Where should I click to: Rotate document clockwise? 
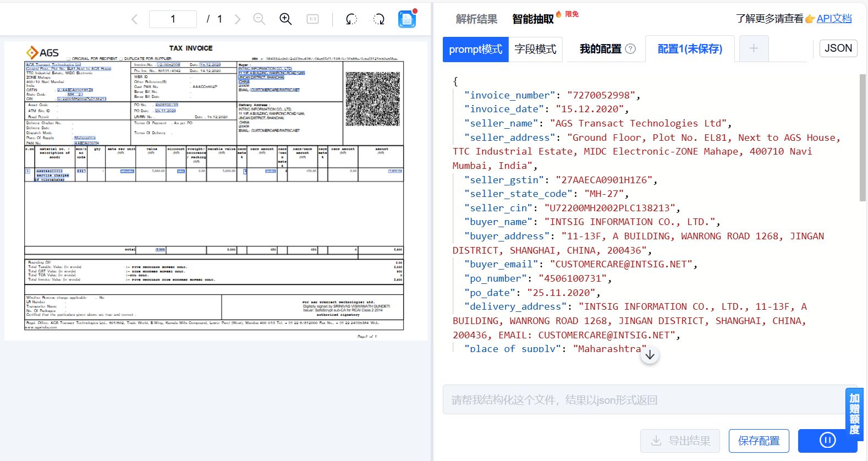point(379,19)
